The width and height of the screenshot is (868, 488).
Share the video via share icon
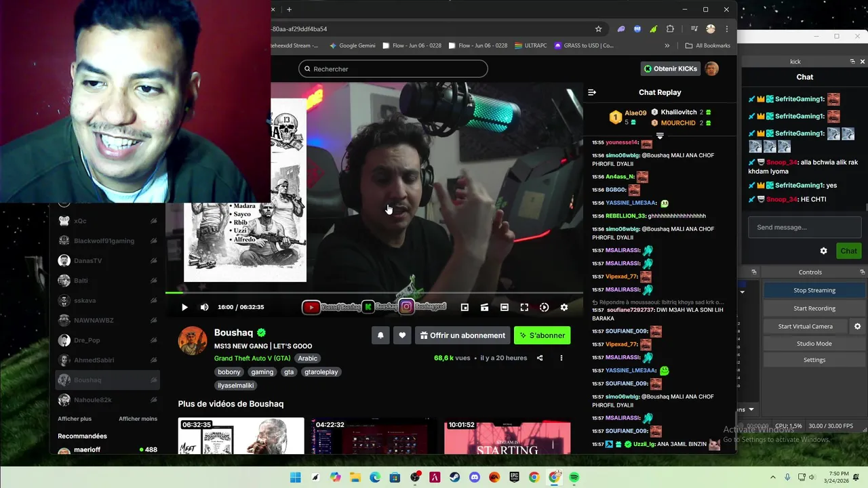[x=540, y=358]
